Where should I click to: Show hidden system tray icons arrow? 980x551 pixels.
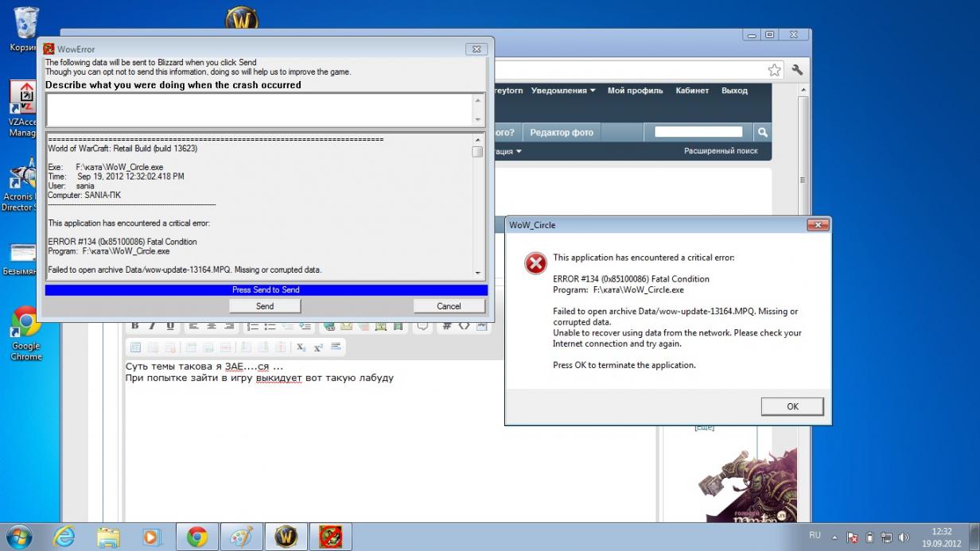(834, 537)
